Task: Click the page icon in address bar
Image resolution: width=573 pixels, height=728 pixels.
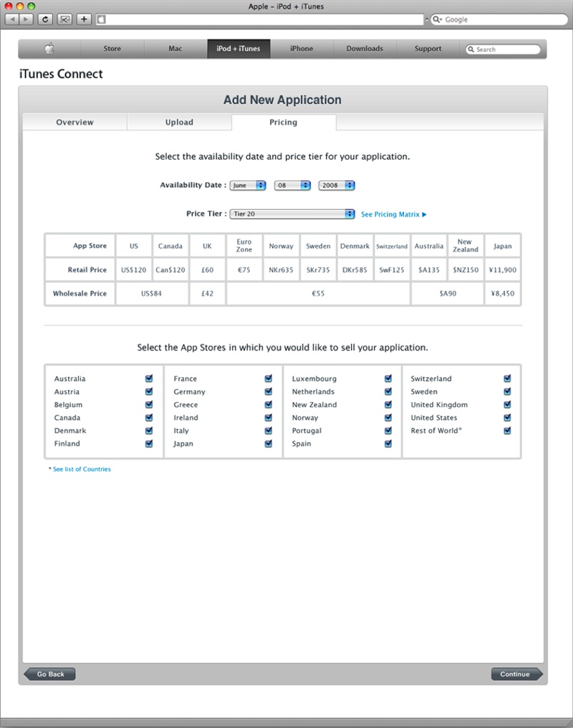Action: (x=101, y=19)
